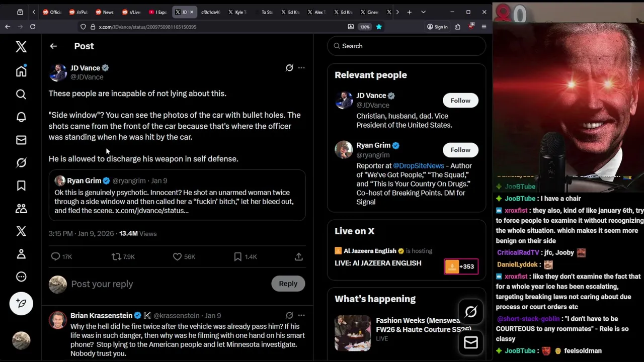Viewport: 644px width, 362px height.
Task: Open the site shield icon in the address bar
Action: click(83, 27)
